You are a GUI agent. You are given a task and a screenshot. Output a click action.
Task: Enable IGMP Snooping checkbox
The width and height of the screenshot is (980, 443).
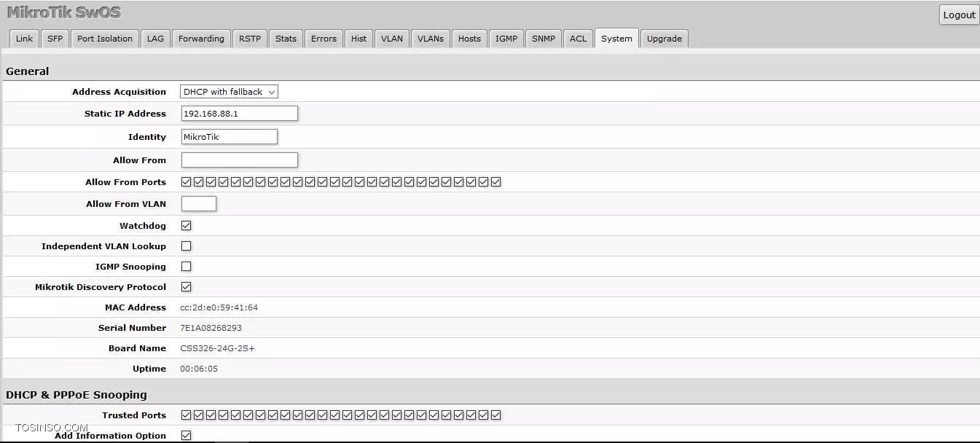click(x=187, y=267)
